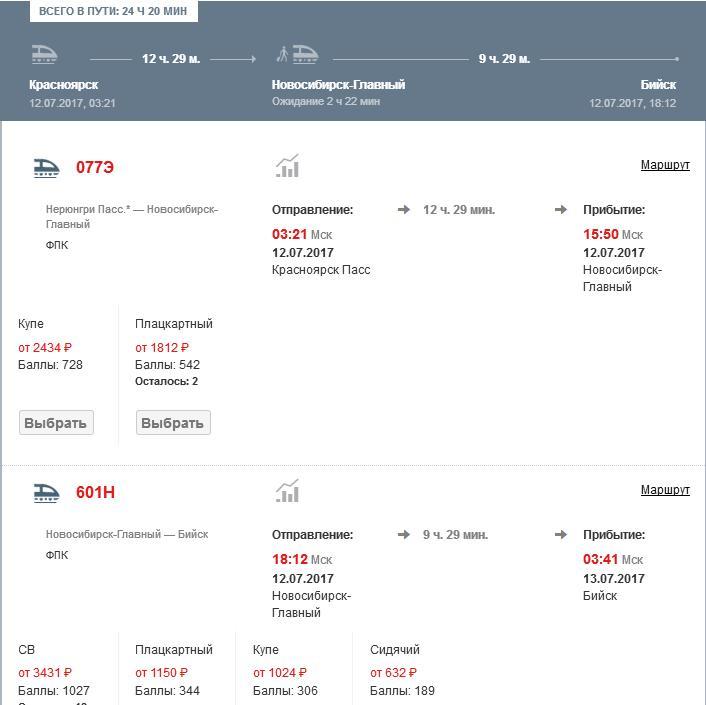Select the Купе price от 1024 ₽
This screenshot has width=706, height=705.
pos(280,673)
